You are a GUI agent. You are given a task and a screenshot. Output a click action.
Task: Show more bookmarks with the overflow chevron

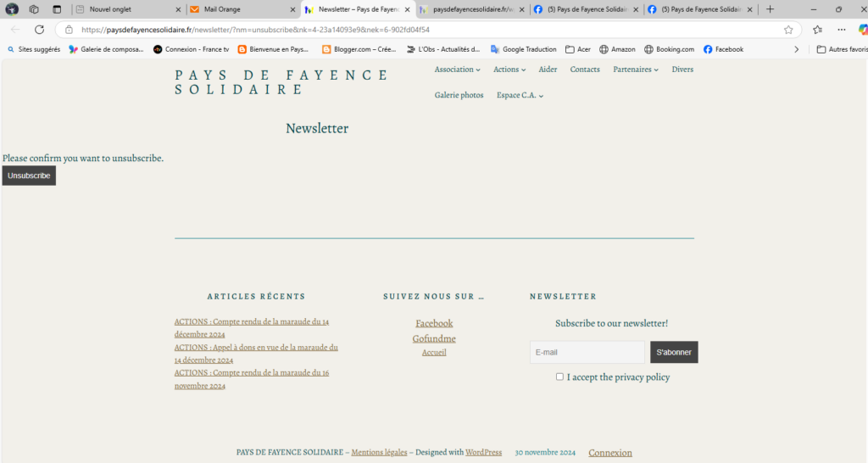796,49
